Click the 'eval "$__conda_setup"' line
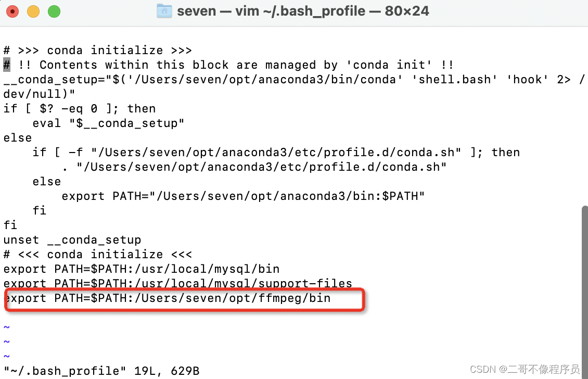The height and width of the screenshot is (379, 588). (108, 123)
